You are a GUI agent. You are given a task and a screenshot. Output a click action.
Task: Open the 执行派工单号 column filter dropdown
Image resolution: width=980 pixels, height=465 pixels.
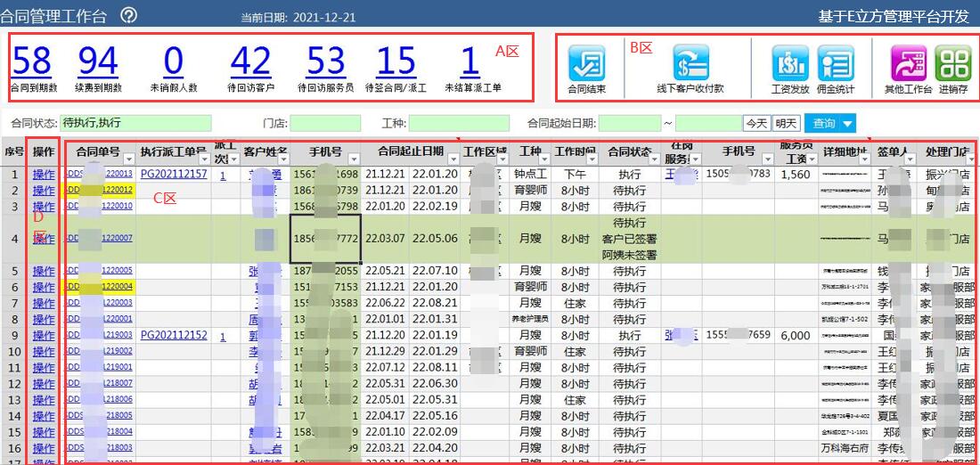click(205, 159)
